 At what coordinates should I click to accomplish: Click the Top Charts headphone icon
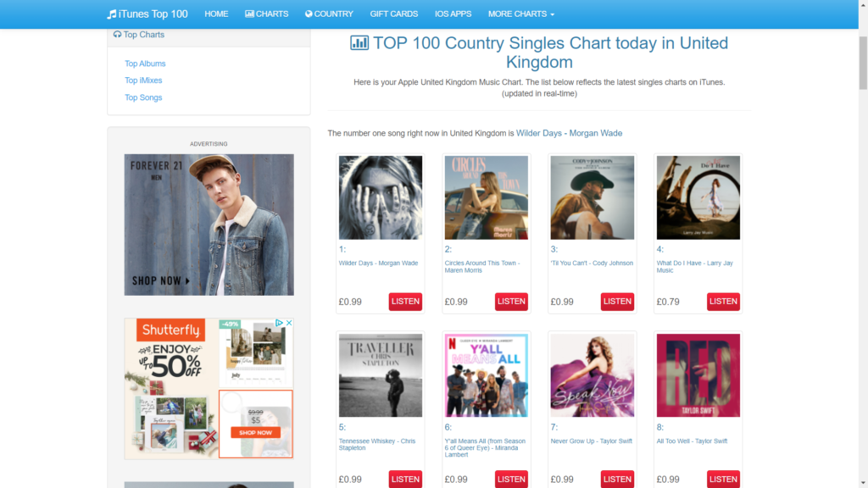[117, 34]
